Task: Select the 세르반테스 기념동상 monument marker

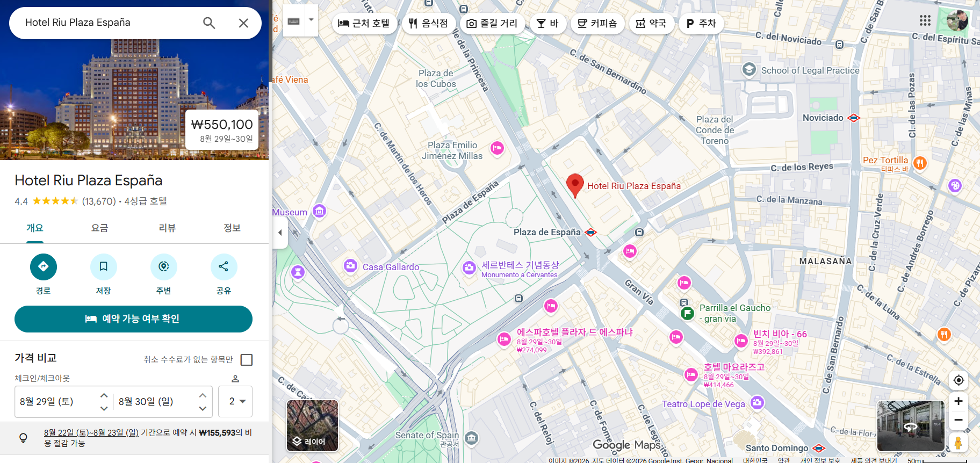Action: (x=469, y=267)
